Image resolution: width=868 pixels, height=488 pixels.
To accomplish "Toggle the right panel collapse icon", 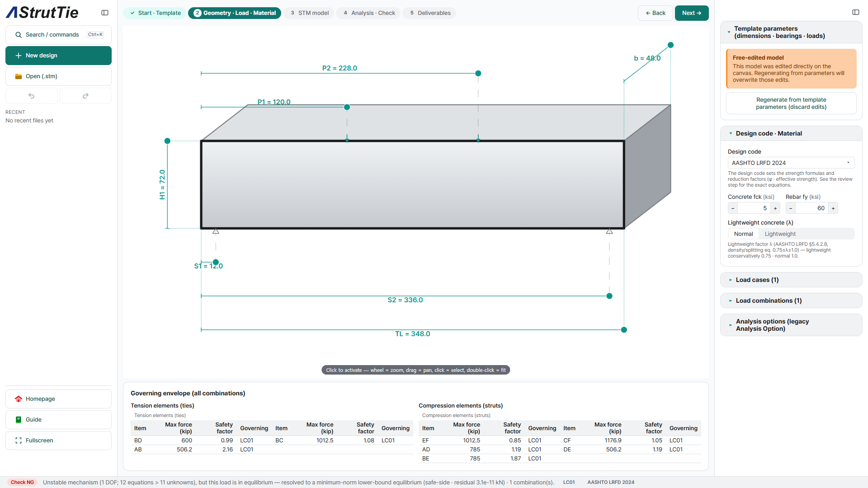I will click(x=856, y=12).
